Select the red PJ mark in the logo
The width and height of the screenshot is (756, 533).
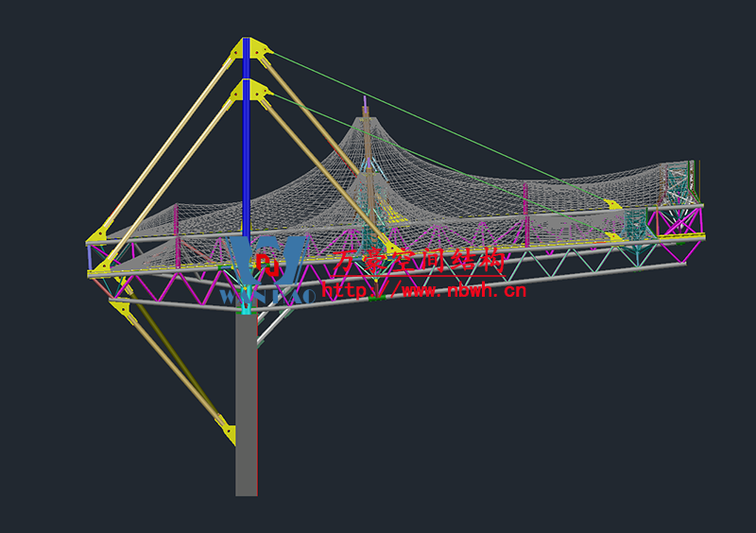(267, 266)
